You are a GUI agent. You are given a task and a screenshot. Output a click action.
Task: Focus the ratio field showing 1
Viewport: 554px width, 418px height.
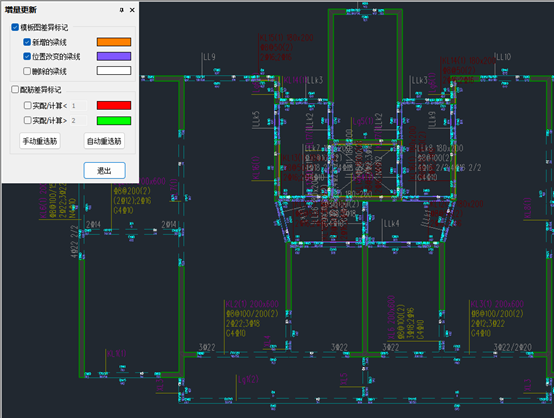tap(78, 105)
